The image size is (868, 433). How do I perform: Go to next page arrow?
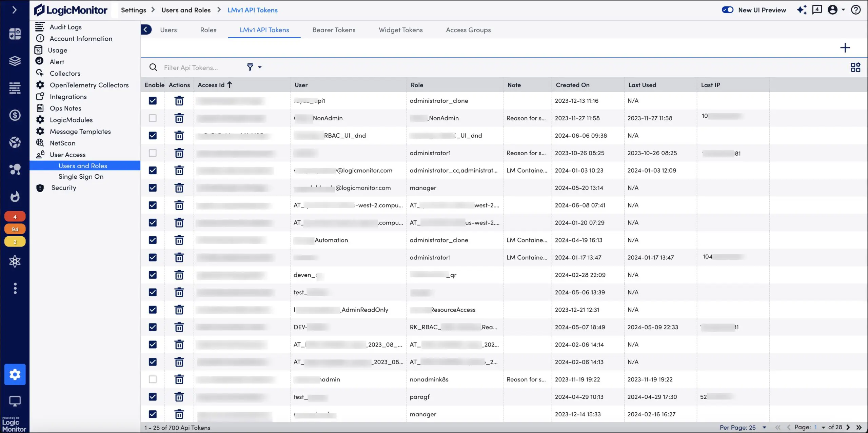(848, 428)
